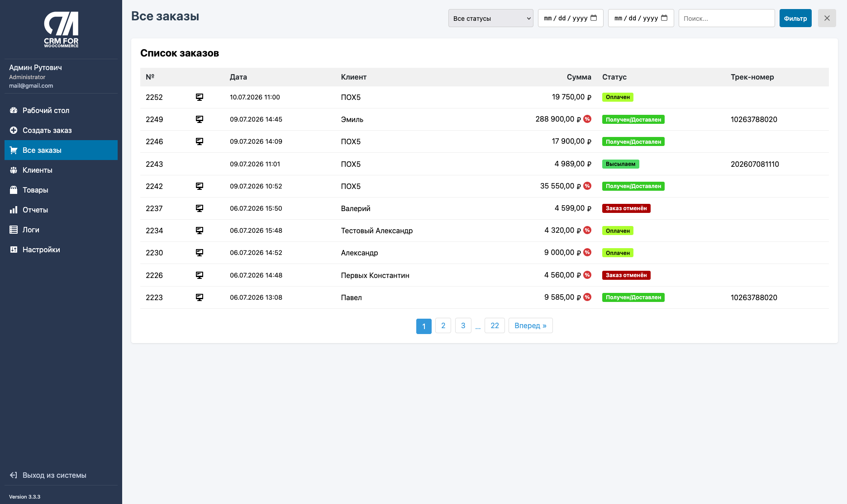Image resolution: width=847 pixels, height=504 pixels.
Task: Clear filters with the X button
Action: point(827,18)
